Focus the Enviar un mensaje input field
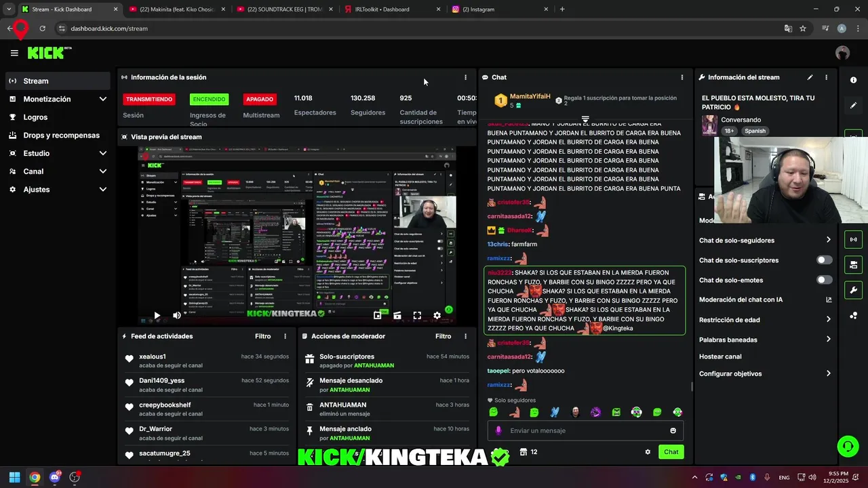 coord(585,430)
